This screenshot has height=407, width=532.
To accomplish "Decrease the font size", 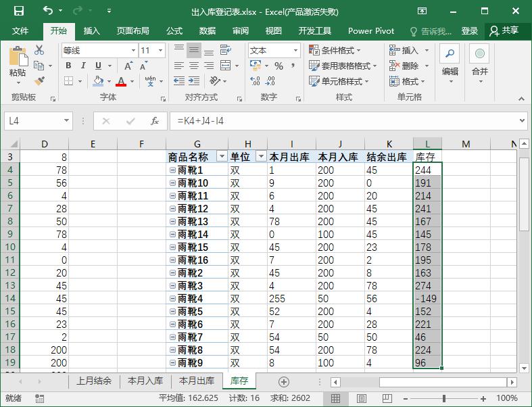I will (x=143, y=66).
